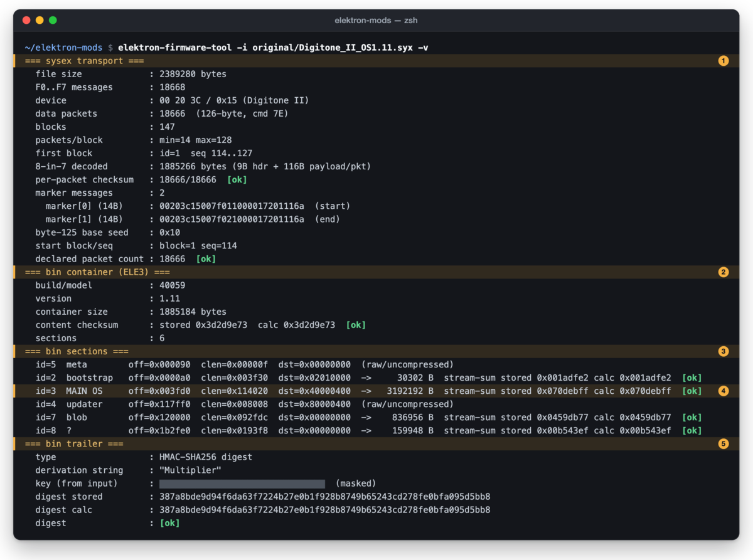Screen dimensions: 753x560
Task: Click the 8-in-7 decoded value "1885266 bytes"
Action: point(193,166)
